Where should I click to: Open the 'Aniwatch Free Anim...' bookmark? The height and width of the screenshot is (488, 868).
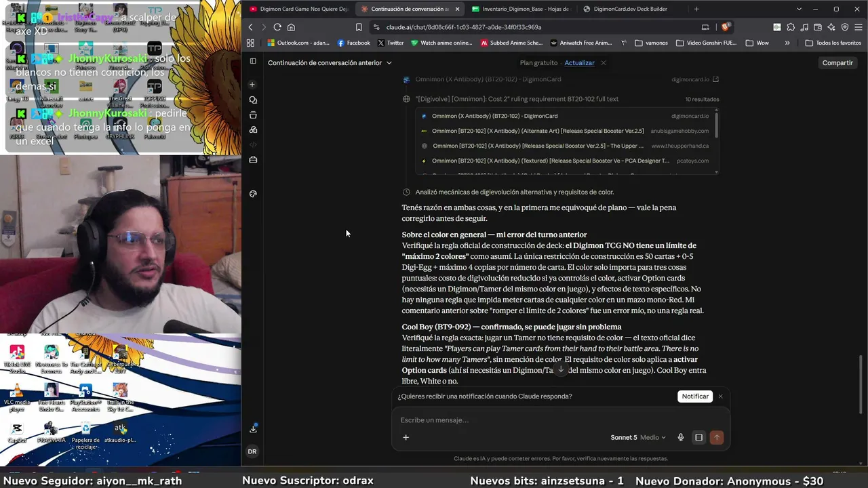(x=581, y=43)
